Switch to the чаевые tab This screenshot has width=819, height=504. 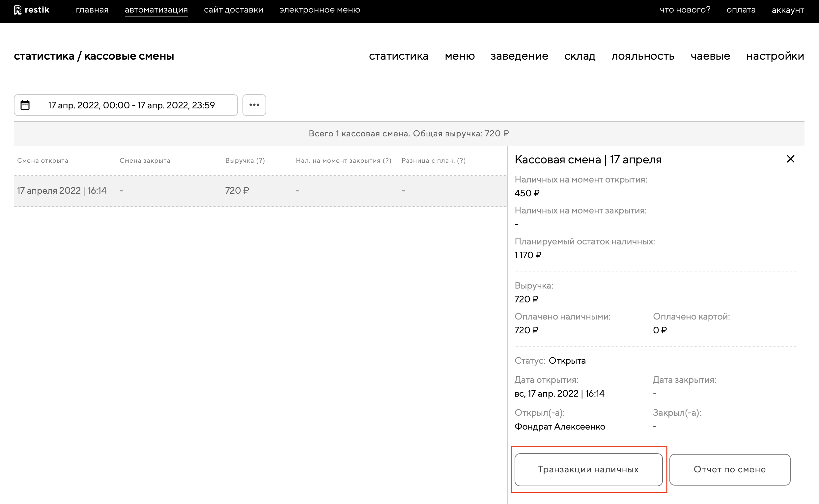coord(710,56)
